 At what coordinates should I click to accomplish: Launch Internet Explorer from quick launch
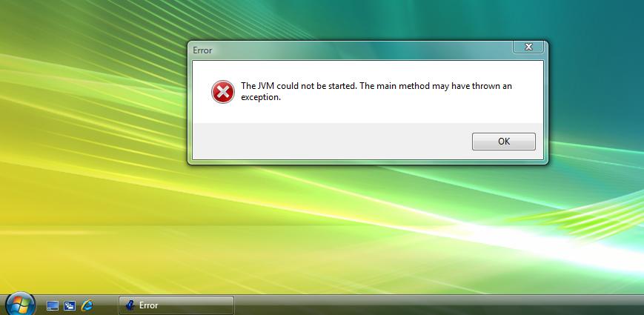click(87, 305)
